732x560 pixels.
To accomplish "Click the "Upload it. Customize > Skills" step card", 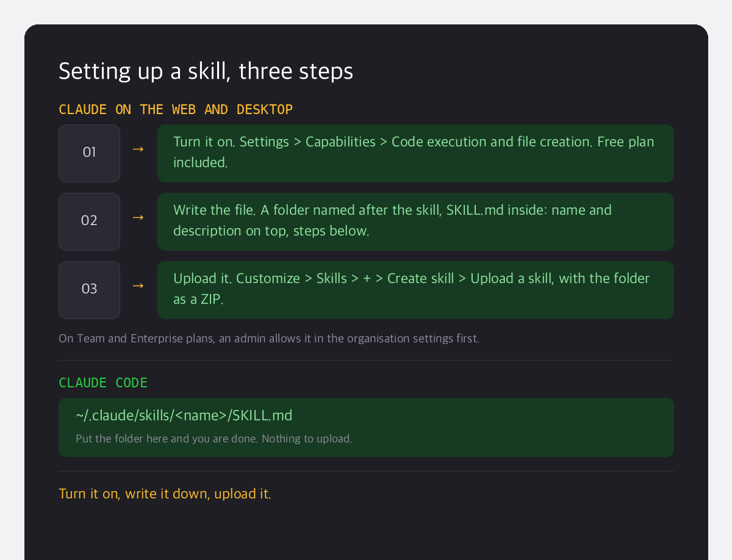I will [x=415, y=290].
